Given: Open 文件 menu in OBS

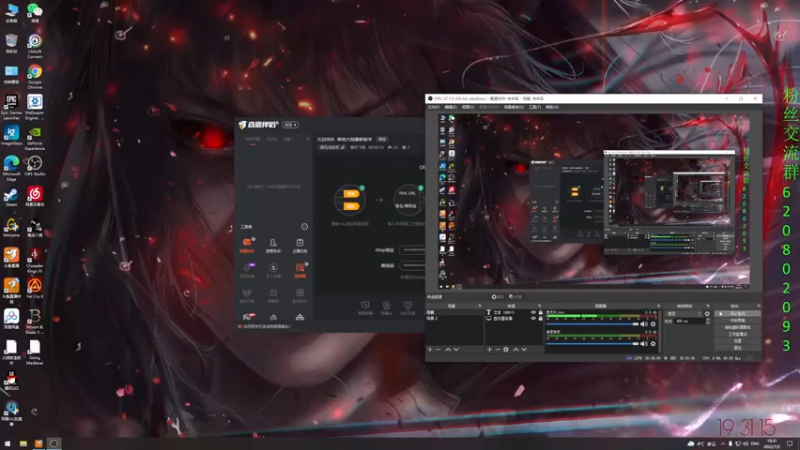Looking at the screenshot, I should 433,107.
